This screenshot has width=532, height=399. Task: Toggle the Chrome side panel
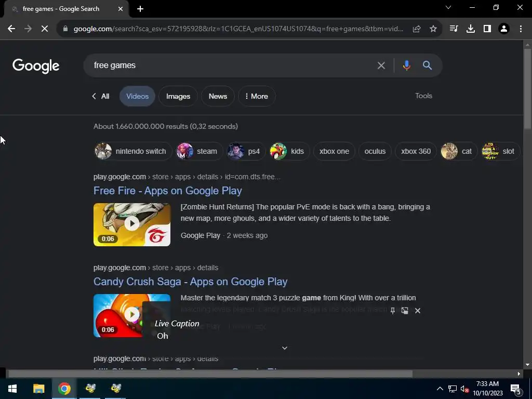click(487, 29)
